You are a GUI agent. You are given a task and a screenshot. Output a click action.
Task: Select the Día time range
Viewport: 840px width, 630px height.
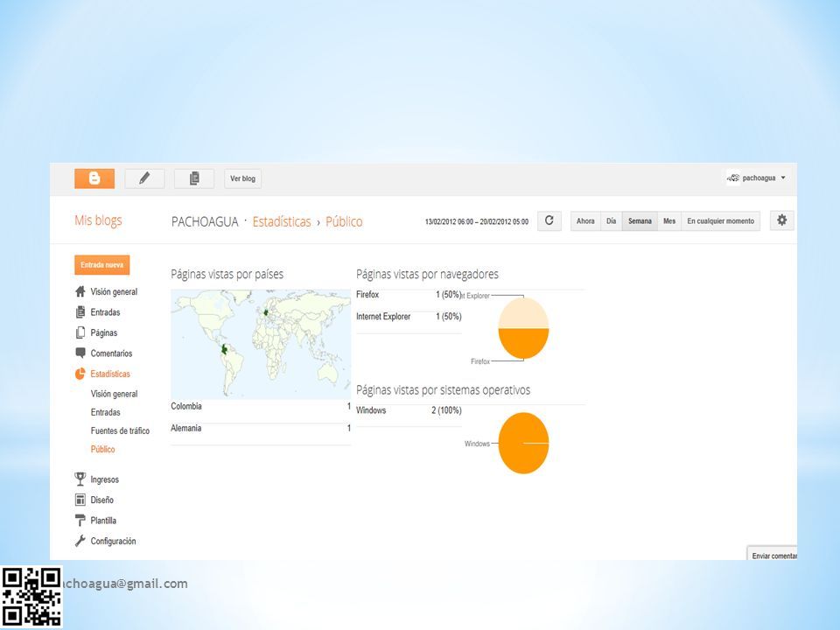click(x=612, y=220)
